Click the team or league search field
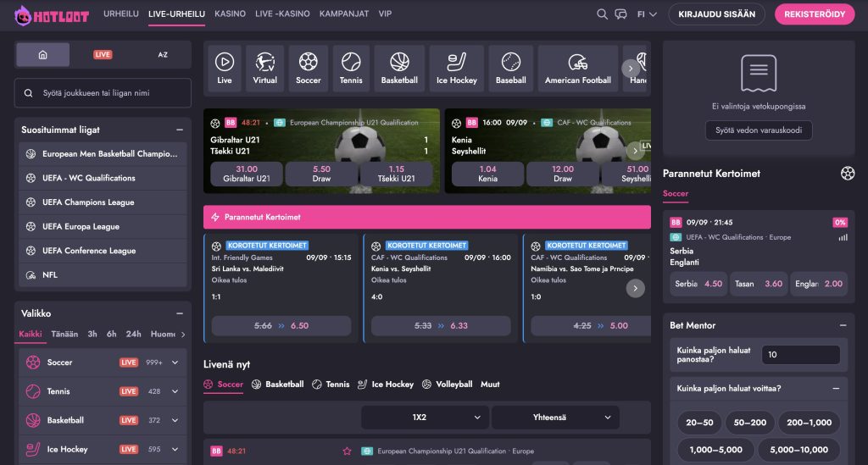868x465 pixels. 103,93
